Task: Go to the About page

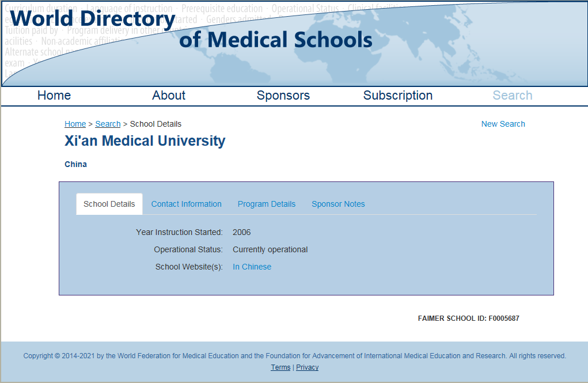Action: pyautogui.click(x=169, y=95)
